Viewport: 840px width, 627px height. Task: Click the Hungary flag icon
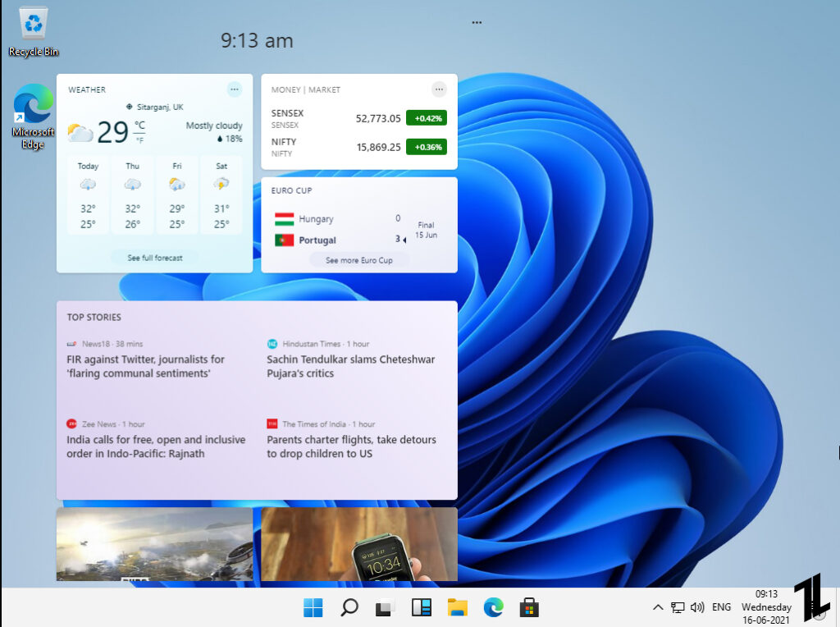click(x=284, y=219)
